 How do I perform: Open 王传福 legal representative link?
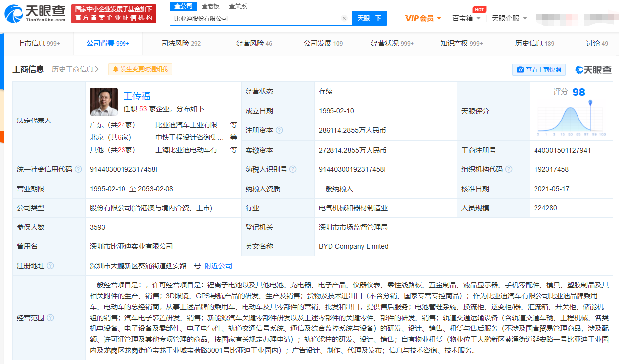pos(137,96)
